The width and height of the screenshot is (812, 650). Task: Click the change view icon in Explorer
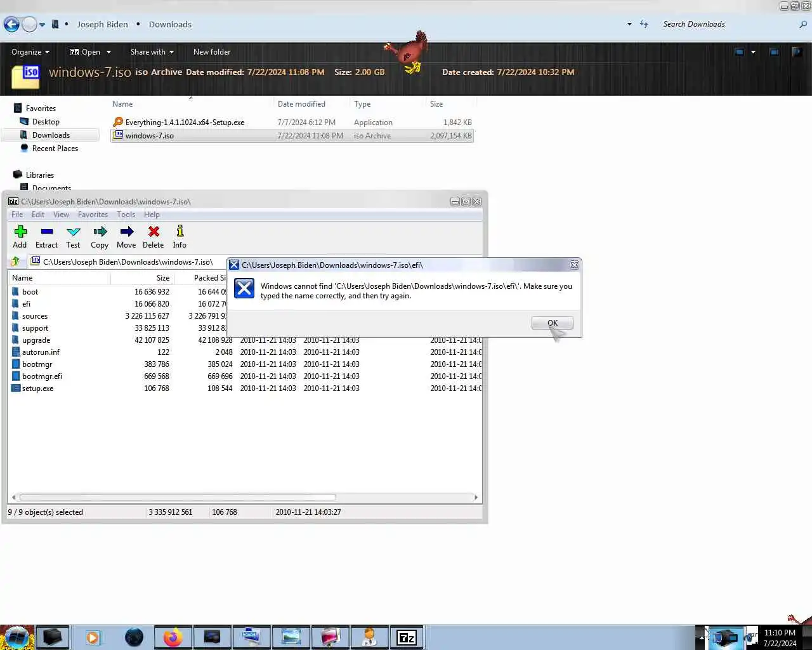coord(739,52)
